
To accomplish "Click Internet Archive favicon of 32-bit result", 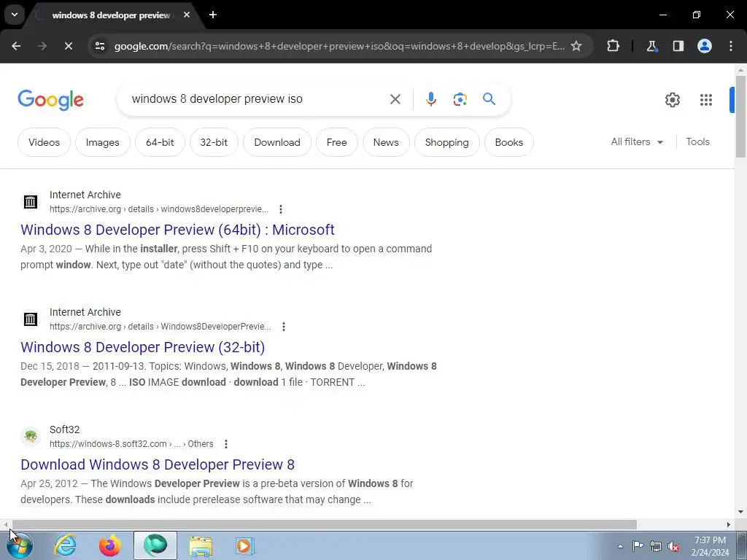I will point(31,319).
